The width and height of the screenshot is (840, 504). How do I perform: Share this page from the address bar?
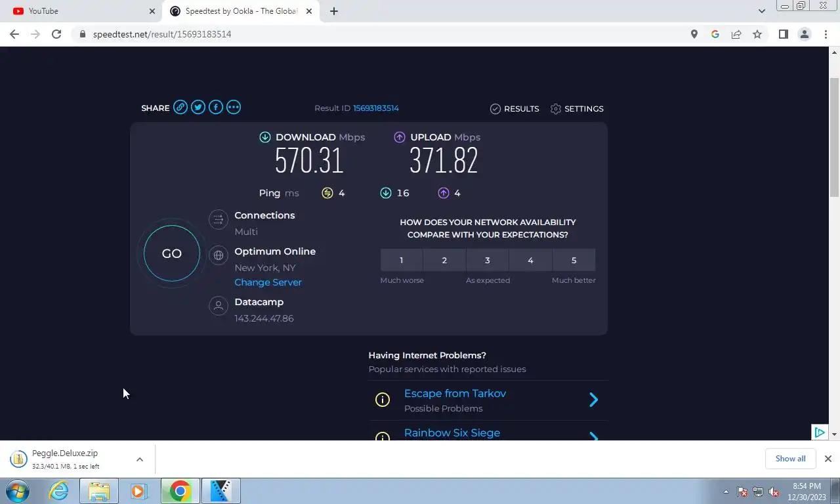736,34
